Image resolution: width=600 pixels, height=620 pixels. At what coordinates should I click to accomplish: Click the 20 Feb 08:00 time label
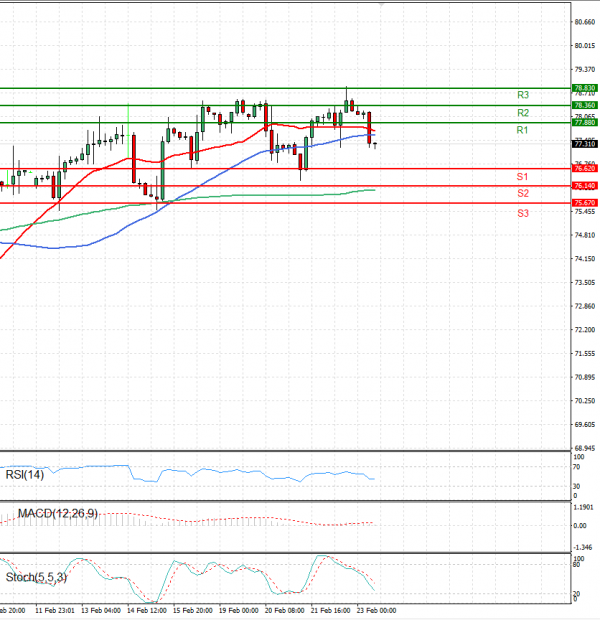point(284,611)
